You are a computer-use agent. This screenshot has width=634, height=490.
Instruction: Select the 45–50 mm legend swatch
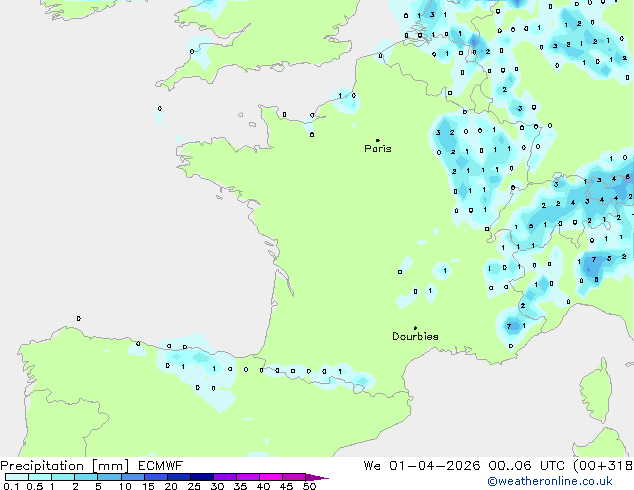pyautogui.click(x=294, y=477)
